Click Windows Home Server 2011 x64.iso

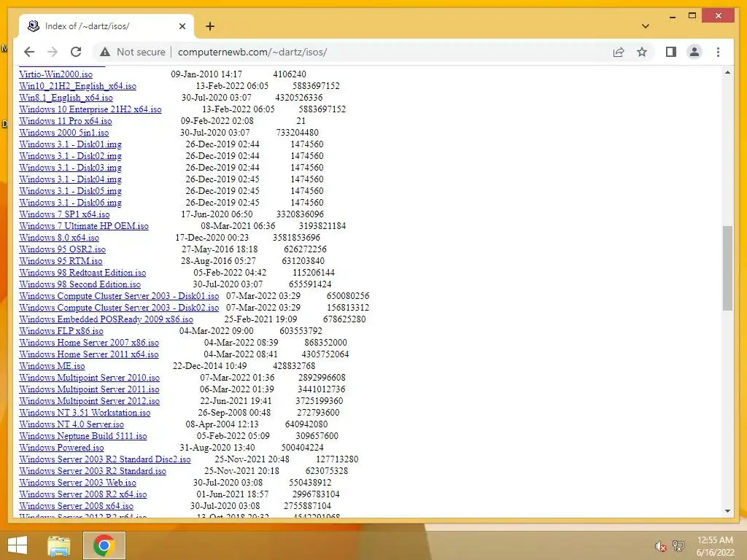(89, 354)
